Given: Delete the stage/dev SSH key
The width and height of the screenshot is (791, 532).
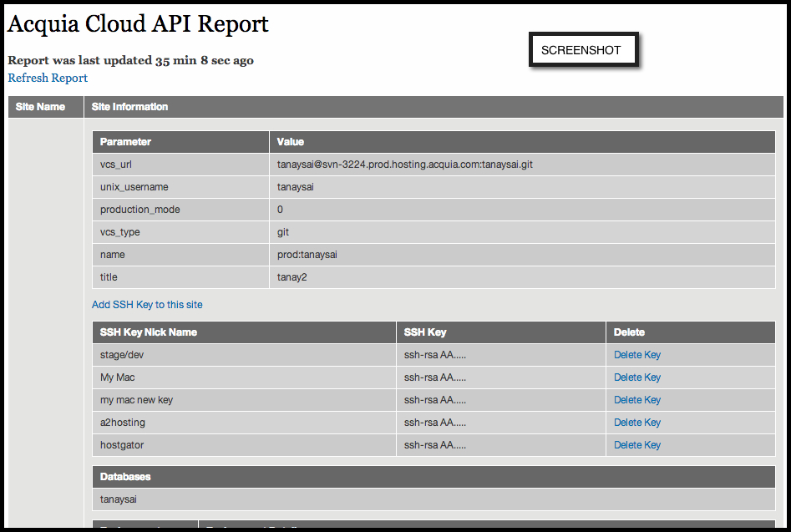Looking at the screenshot, I should click(x=636, y=355).
